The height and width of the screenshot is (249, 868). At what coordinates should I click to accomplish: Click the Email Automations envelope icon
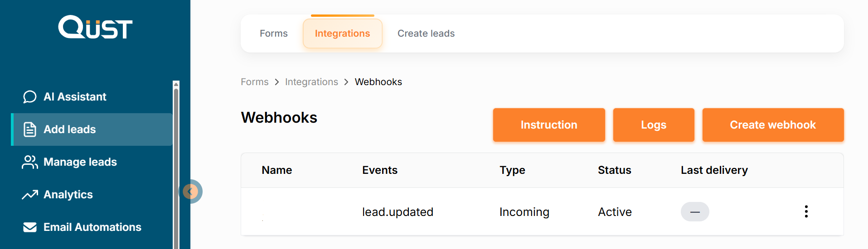point(30,227)
